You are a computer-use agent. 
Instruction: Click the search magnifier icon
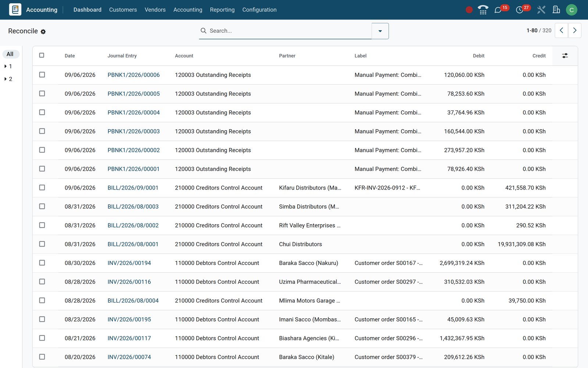point(203,31)
